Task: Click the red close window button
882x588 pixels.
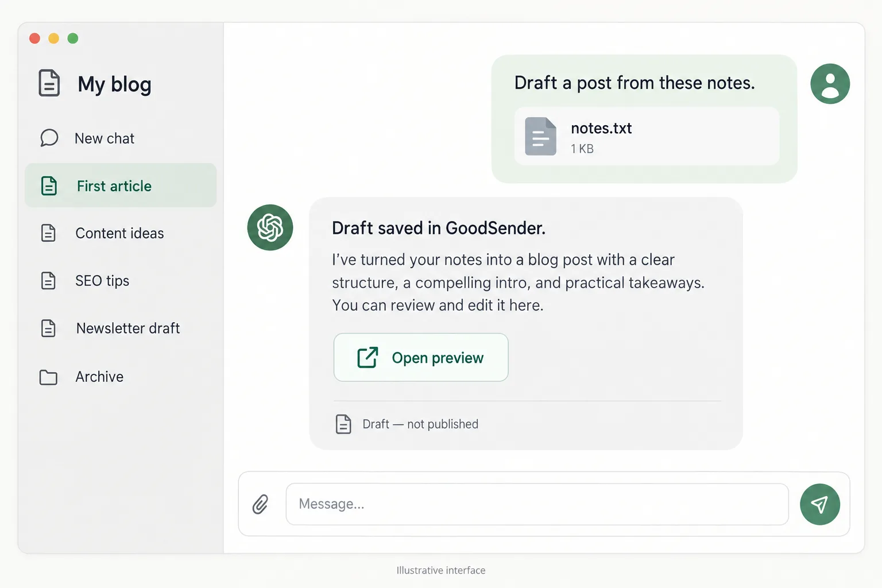Action: [34, 38]
